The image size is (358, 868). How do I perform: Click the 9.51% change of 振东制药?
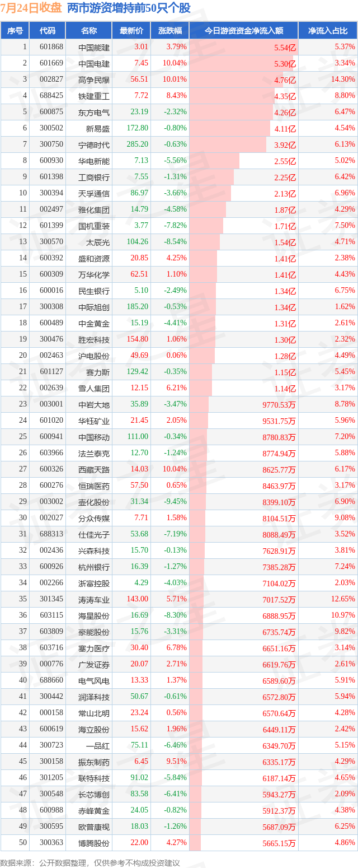[177, 762]
